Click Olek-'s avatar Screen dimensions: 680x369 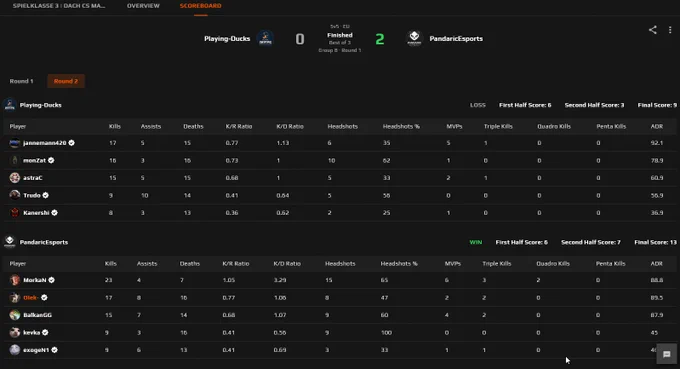[15, 297]
